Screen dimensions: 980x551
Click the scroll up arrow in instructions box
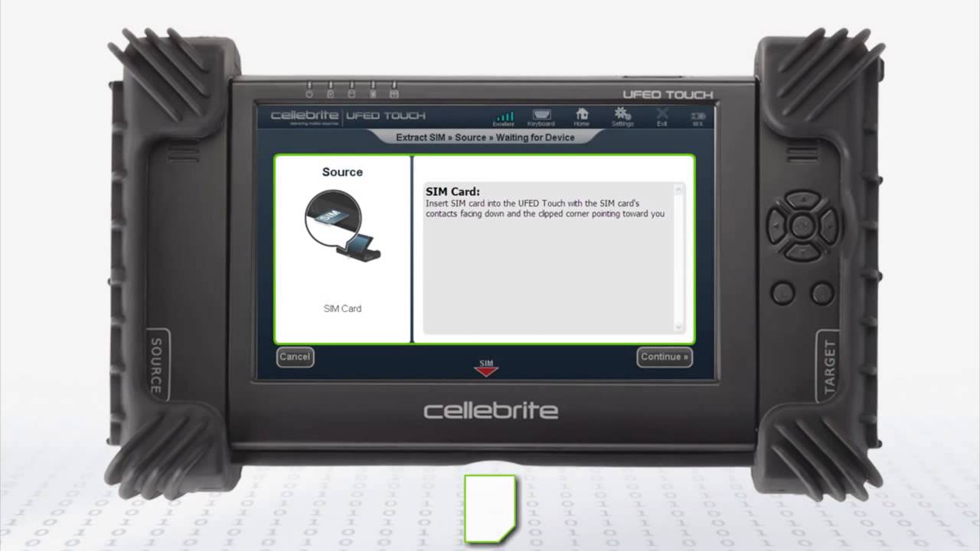pyautogui.click(x=678, y=189)
